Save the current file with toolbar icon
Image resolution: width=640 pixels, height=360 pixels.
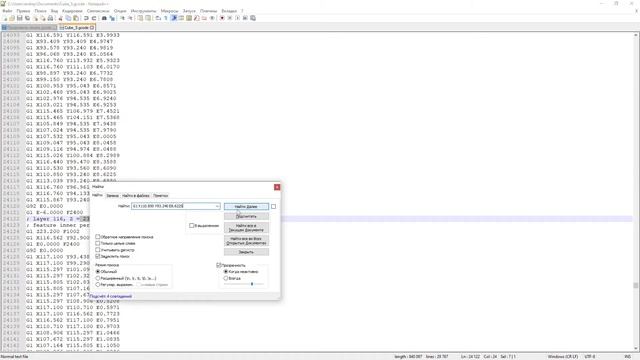(20, 18)
